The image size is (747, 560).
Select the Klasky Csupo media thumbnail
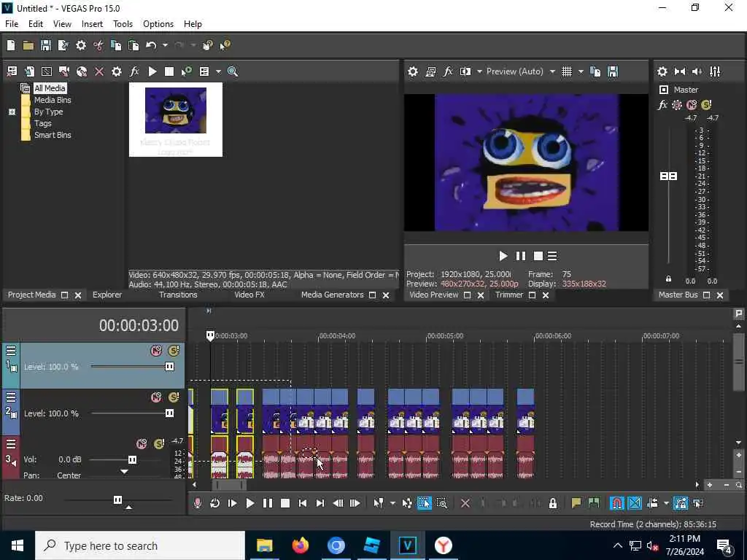point(175,120)
